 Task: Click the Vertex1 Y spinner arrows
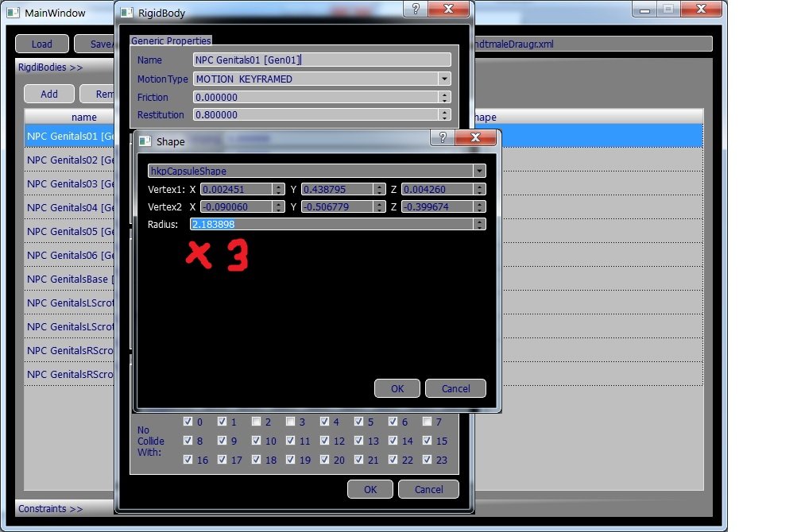[379, 190]
